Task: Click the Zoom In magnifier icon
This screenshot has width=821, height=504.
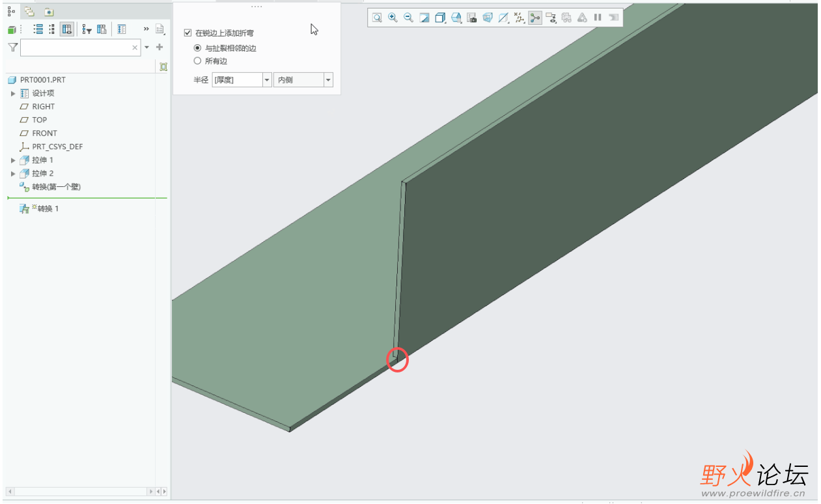Action: click(x=393, y=18)
